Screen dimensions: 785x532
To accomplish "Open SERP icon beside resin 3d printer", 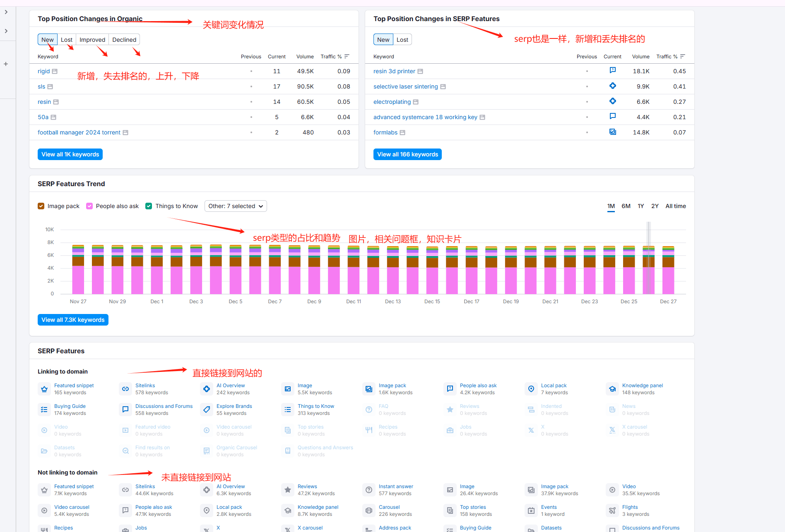I will [420, 71].
